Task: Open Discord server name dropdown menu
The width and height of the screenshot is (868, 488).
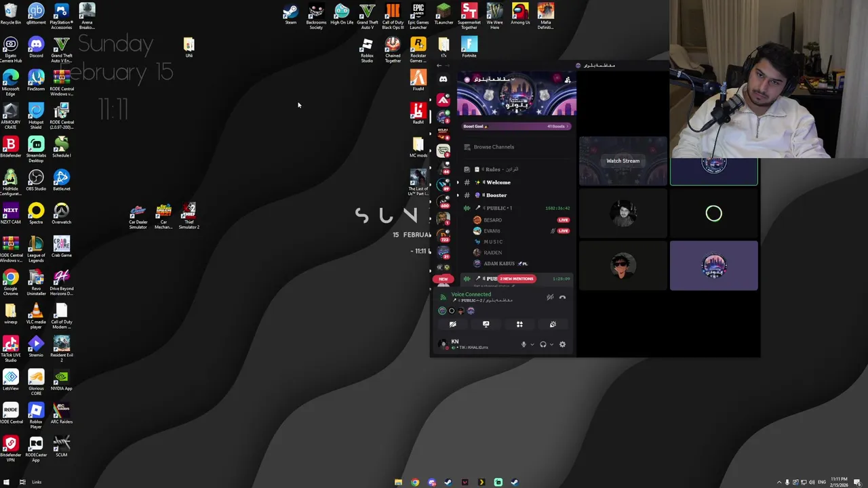Action: click(x=494, y=79)
